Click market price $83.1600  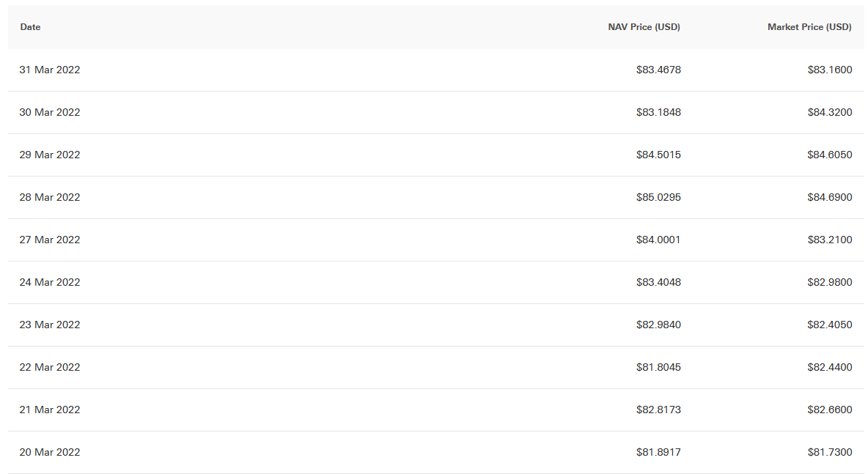point(830,70)
